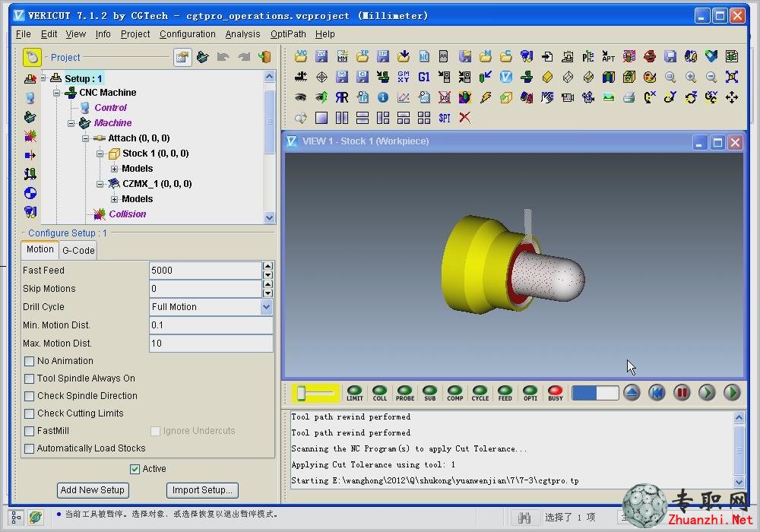
Task: Click the Rewind playback button
Action: point(657,392)
